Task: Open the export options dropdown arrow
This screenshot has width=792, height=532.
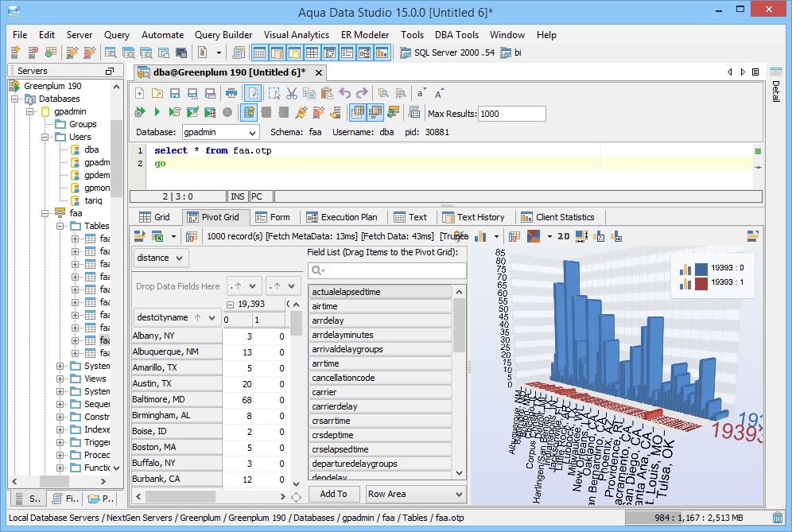Action: pos(174,236)
